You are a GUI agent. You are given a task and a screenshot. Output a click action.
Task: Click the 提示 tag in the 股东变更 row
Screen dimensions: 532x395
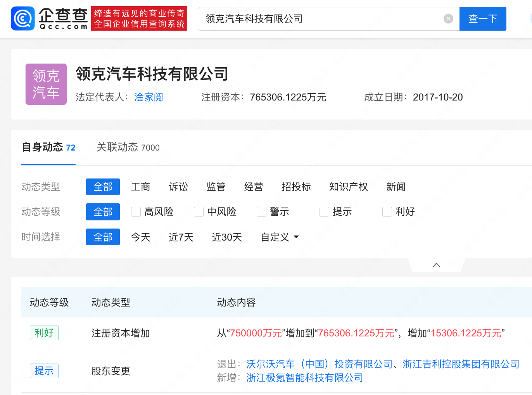[x=44, y=371]
